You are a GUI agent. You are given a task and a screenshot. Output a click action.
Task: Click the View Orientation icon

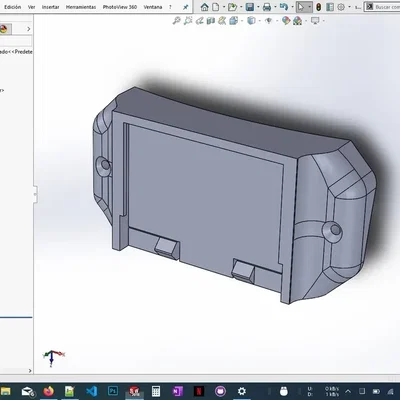point(234,21)
